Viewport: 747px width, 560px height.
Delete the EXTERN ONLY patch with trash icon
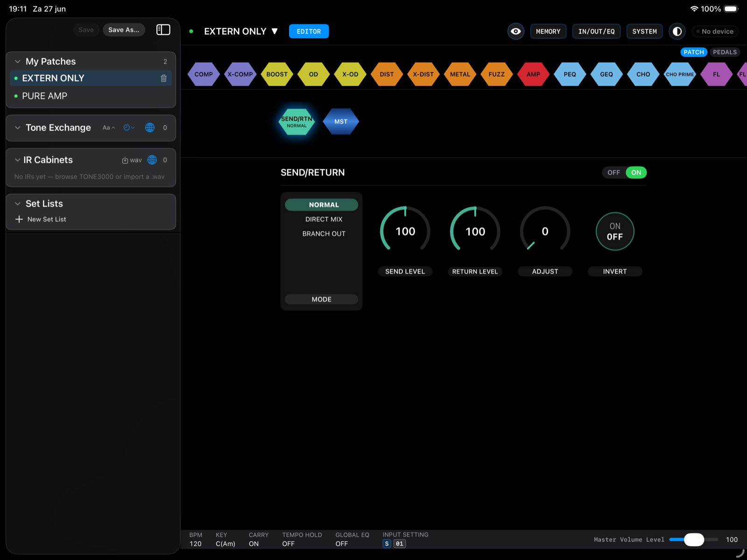(x=163, y=78)
